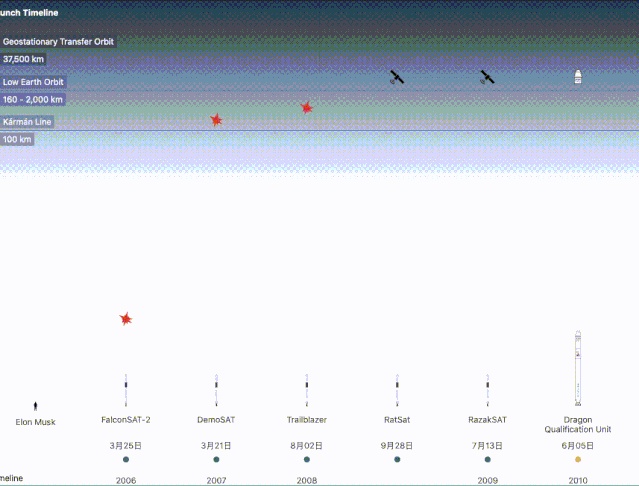Click the RatSat timeline dot
The height and width of the screenshot is (486, 639).
tap(397, 460)
